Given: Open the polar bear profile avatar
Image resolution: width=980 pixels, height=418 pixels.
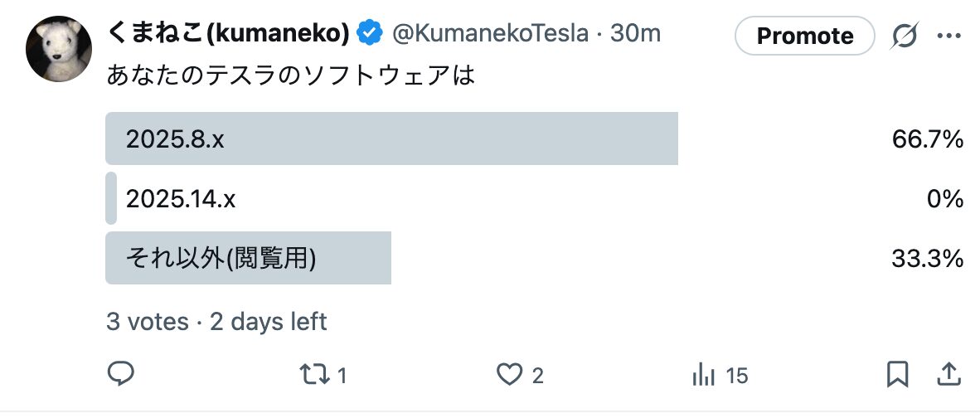Looking at the screenshot, I should click(x=58, y=49).
